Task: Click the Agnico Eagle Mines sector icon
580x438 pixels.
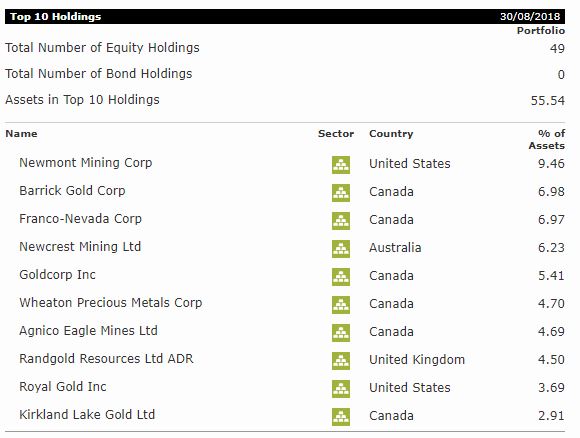Action: [x=341, y=333]
